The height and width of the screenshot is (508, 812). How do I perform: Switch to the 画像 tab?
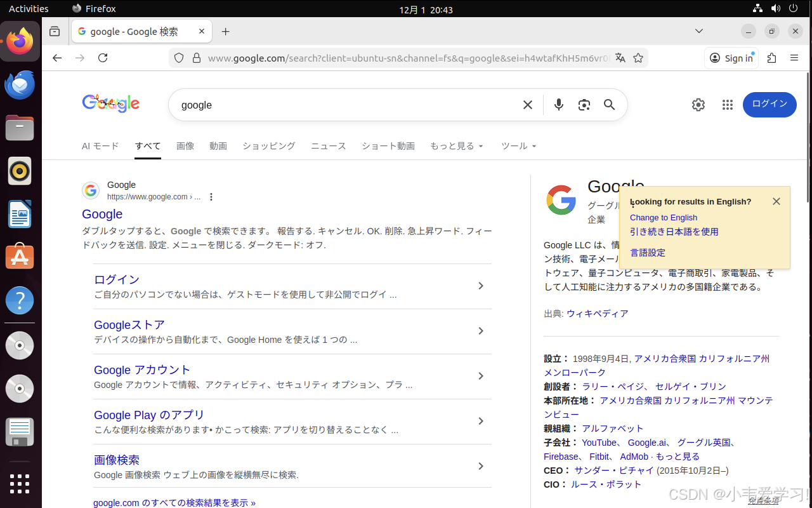[185, 146]
